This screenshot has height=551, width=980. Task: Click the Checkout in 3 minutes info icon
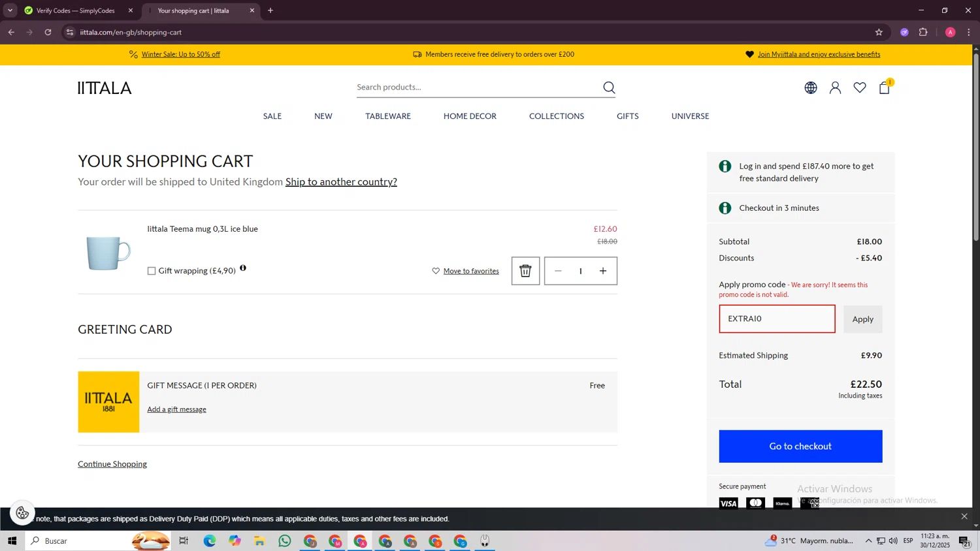(x=725, y=208)
